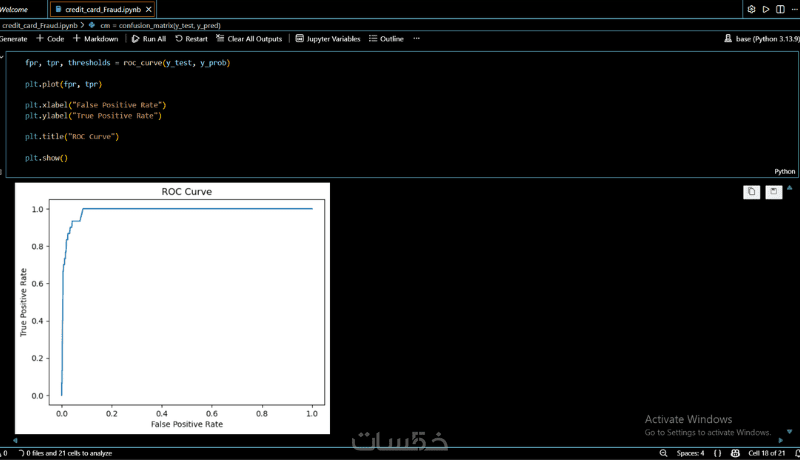
Task: Click the ROC Curve plot output image
Action: pos(172,308)
